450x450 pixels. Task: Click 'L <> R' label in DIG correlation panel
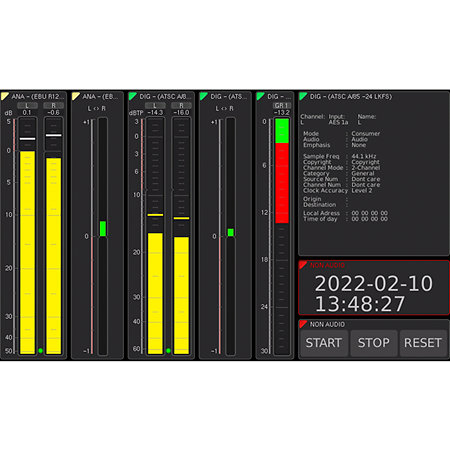(224, 109)
